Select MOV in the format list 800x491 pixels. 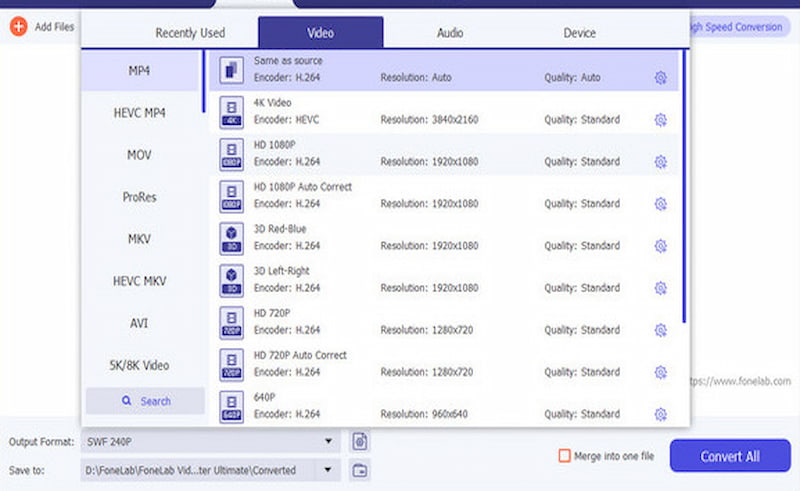[139, 155]
